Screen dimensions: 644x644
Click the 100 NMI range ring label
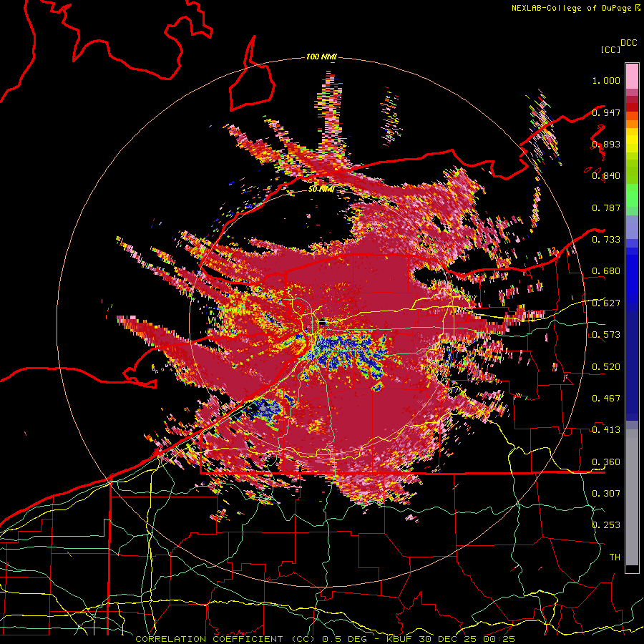pyautogui.click(x=321, y=57)
